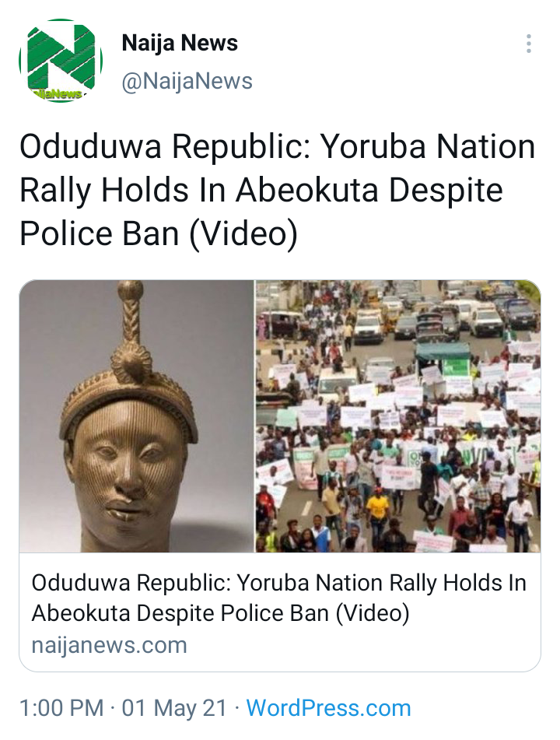Open the bronze Ife head image
This screenshot has height=740, width=560.
coord(137,416)
